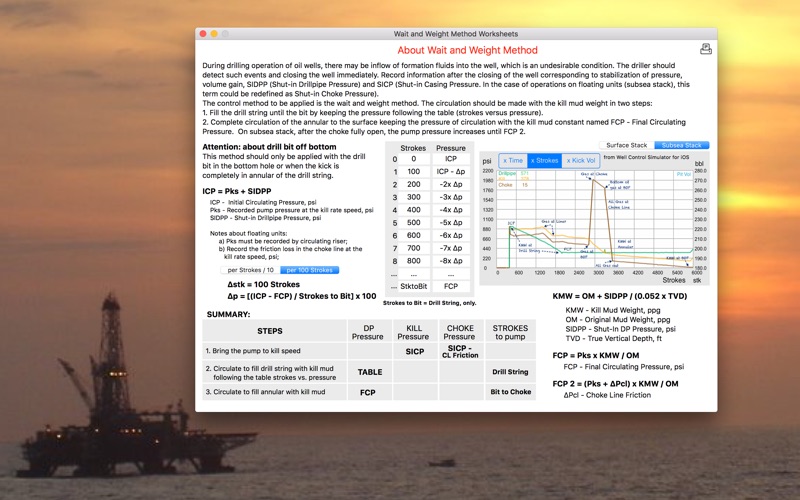Click the 'KILL Pressure' summary header
This screenshot has height=500, width=800.
point(414,332)
